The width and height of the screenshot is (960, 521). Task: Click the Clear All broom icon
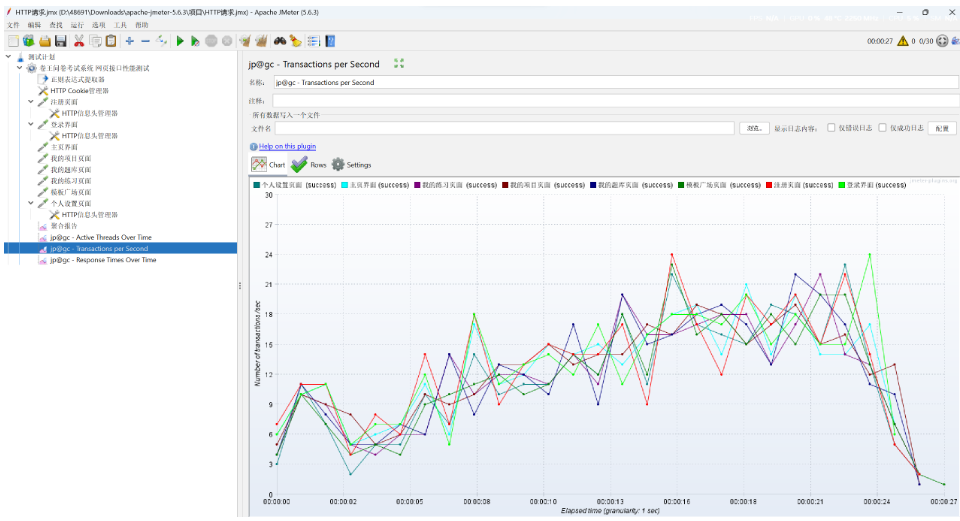click(261, 41)
